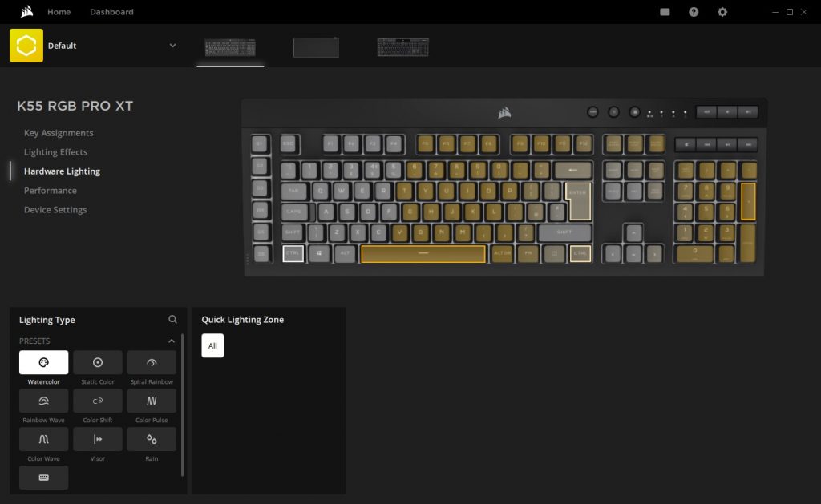Screen dimensions: 821x504
Task: Click the All quick lighting zone button
Action: coord(212,345)
